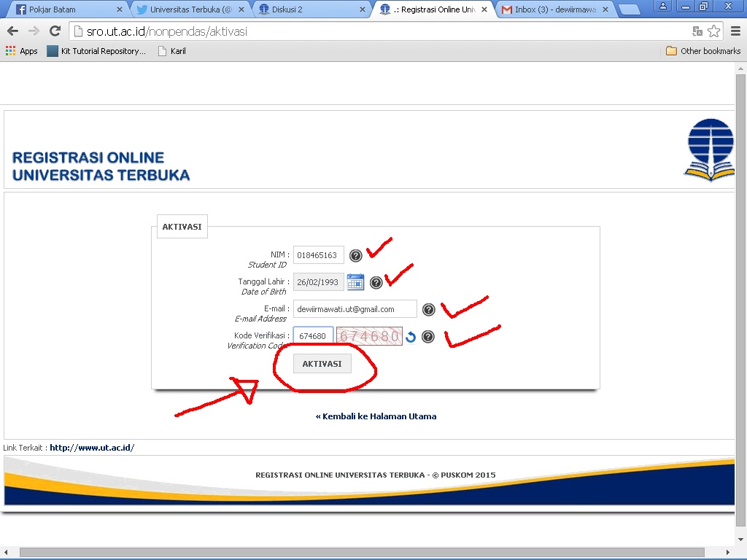Click the E-mail address input field
The width and height of the screenshot is (747, 560).
(355, 309)
